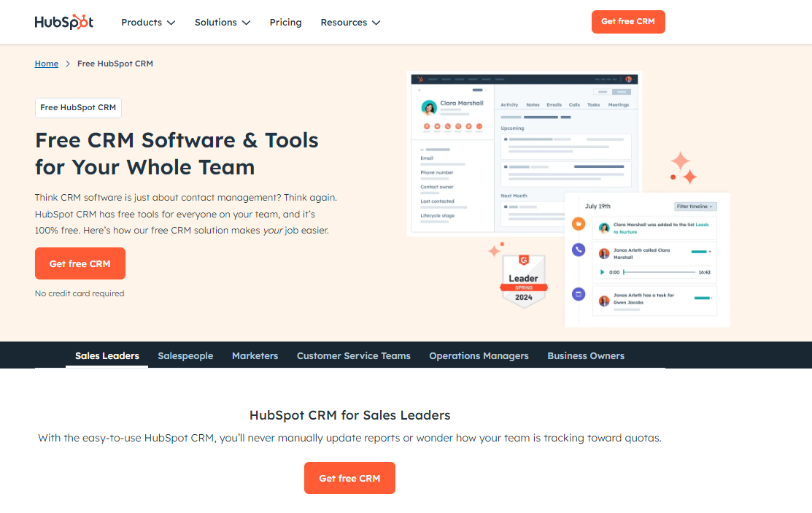Click the Free CRM Software & Tools headline

[177, 153]
